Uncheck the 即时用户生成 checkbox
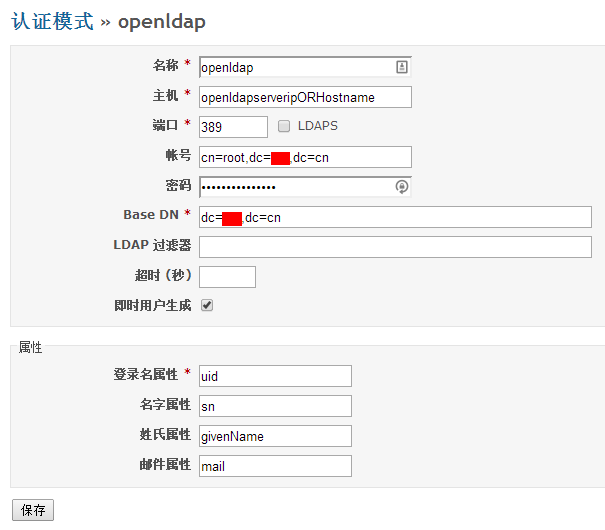Screen dimensions: 605x530 [207, 306]
